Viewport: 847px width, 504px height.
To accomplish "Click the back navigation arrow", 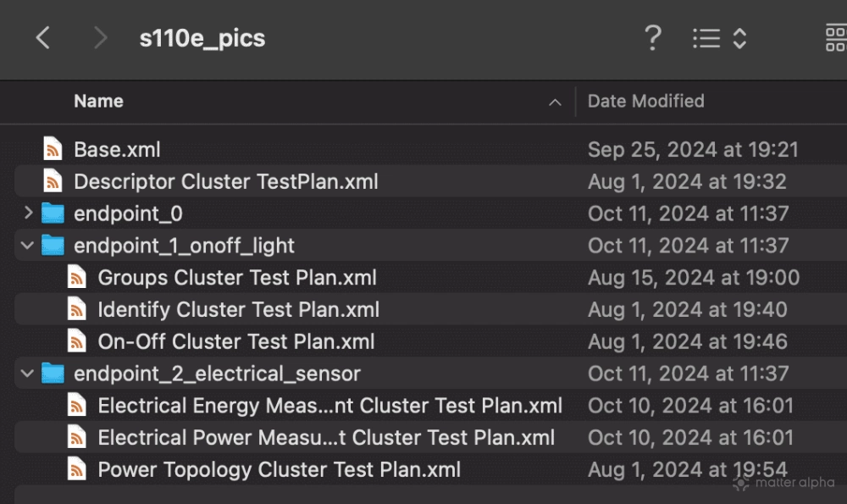I will point(43,38).
